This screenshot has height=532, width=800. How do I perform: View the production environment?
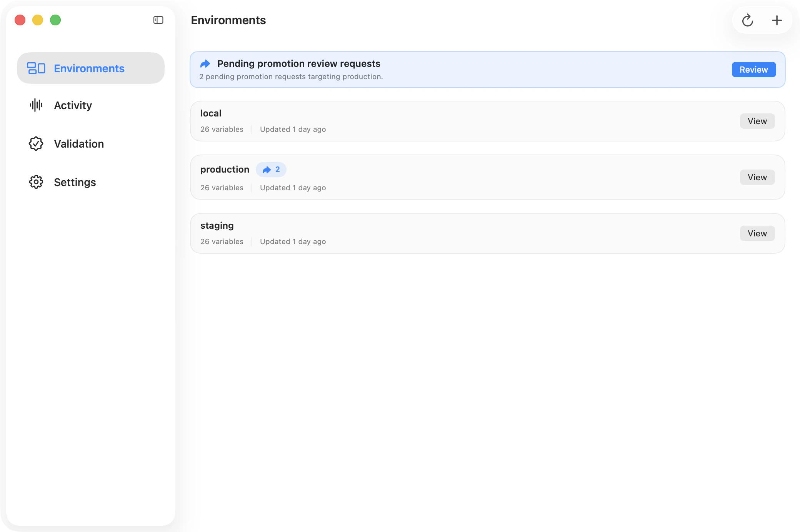coord(757,177)
